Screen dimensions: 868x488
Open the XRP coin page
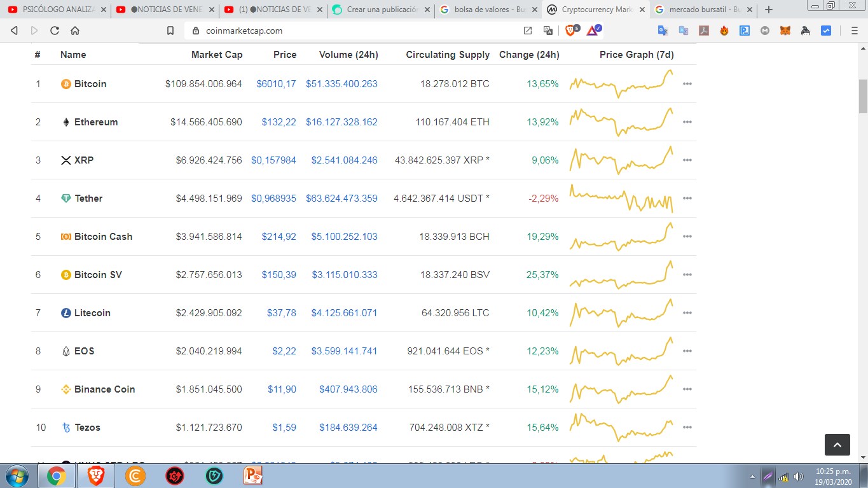coord(84,160)
